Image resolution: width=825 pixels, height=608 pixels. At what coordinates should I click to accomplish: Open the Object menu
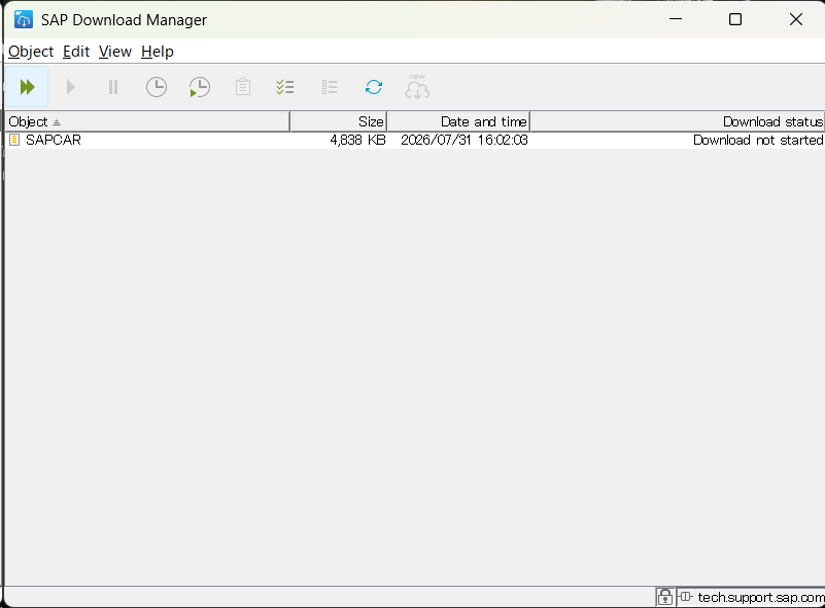click(x=31, y=52)
